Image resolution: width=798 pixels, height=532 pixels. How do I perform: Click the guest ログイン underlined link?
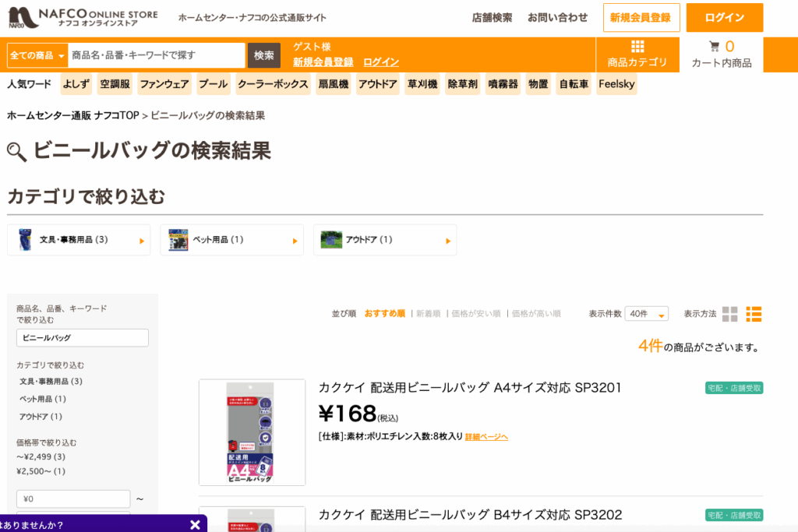tap(381, 62)
